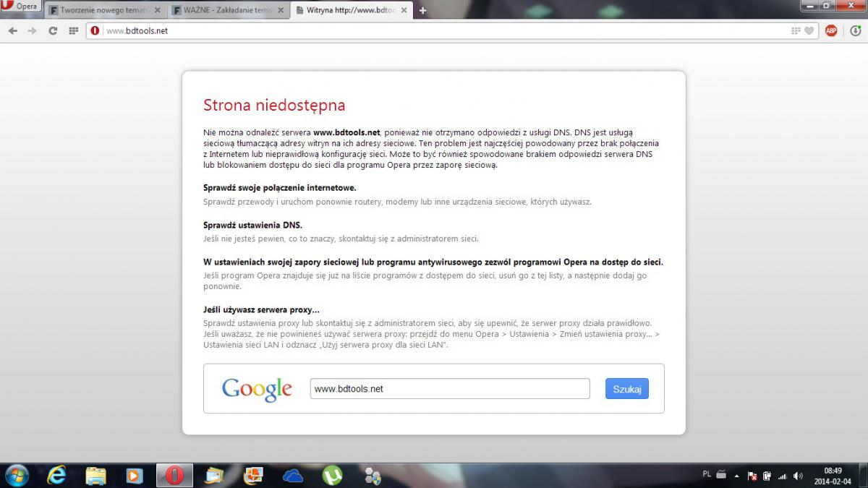
Task: Go back using the browser back arrow
Action: [12, 31]
